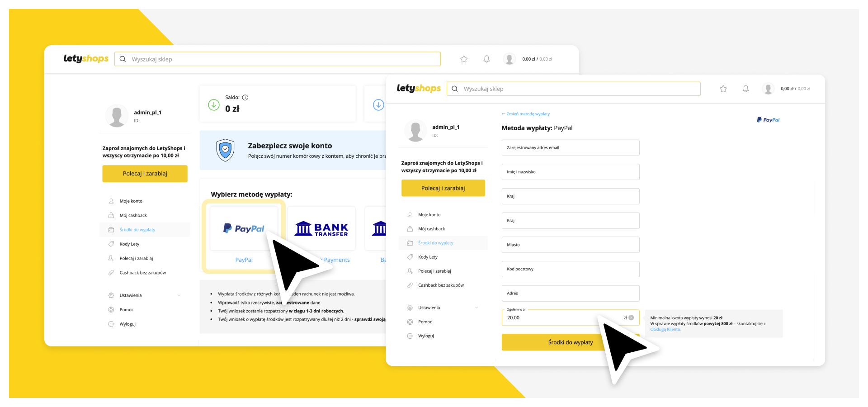Open Mój cashback in the front window sidebar
The height and width of the screenshot is (407, 868).
point(432,229)
